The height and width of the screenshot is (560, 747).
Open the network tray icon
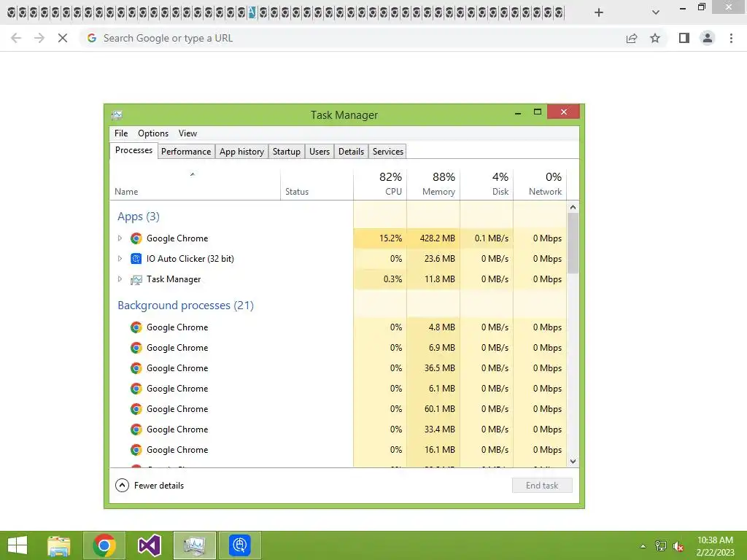click(x=661, y=546)
